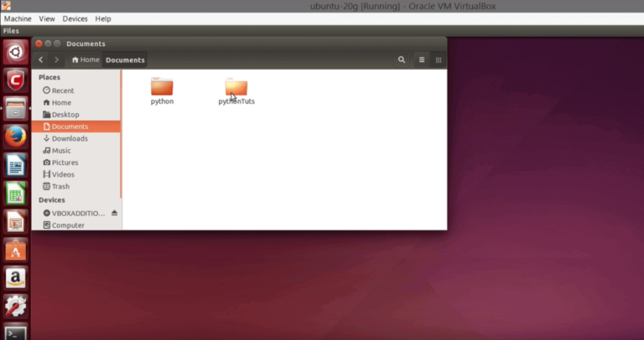The height and width of the screenshot is (340, 644).
Task: Eject the VBOXADDITIONS device
Action: coord(115,213)
